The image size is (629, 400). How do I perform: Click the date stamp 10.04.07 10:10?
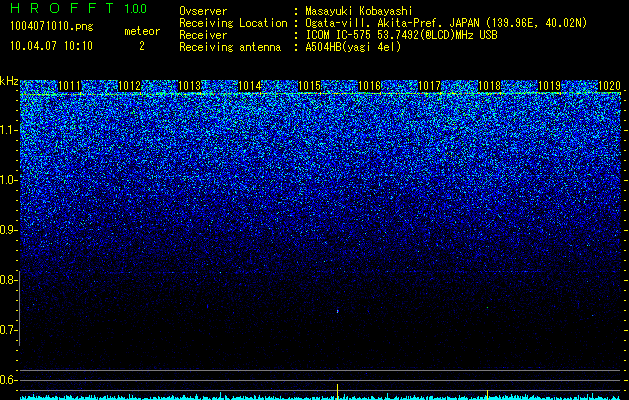click(x=51, y=46)
